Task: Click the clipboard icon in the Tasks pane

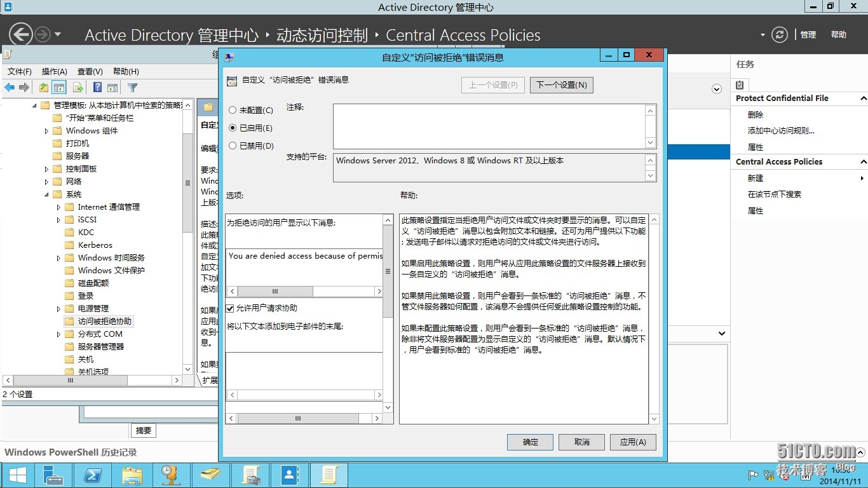Action: point(740,85)
